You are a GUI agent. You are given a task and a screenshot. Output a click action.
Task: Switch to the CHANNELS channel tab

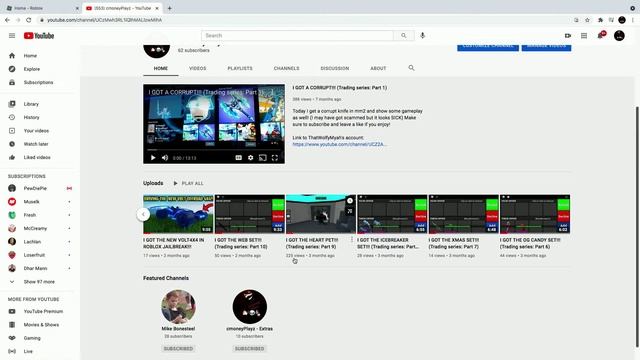(x=287, y=68)
